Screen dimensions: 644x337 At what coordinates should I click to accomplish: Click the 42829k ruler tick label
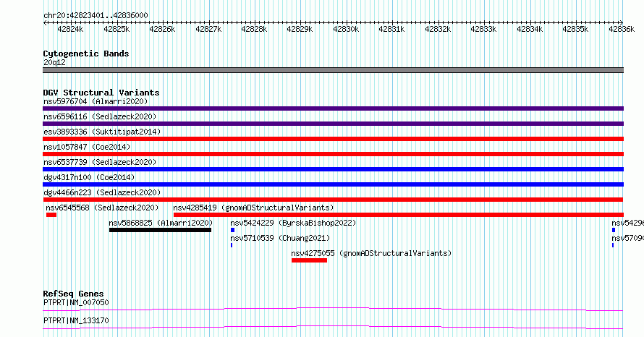pyautogui.click(x=300, y=29)
